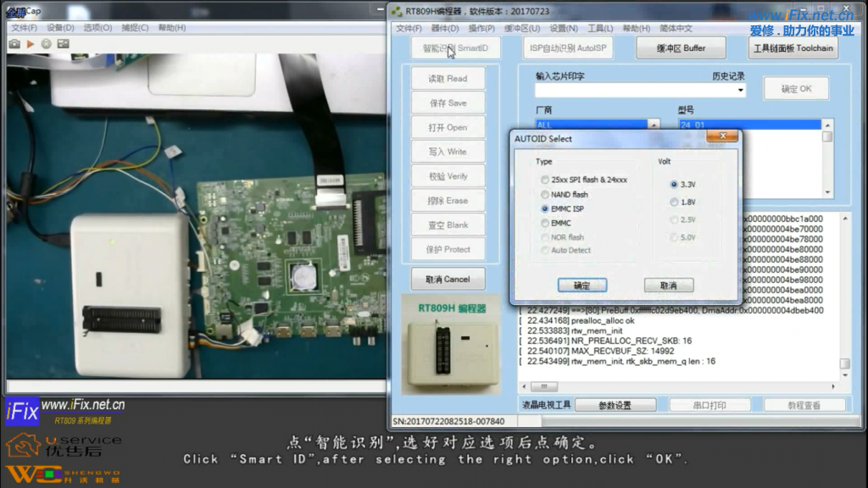
Task: Open the 捕捉(C) menu in capture window
Action: [135, 28]
